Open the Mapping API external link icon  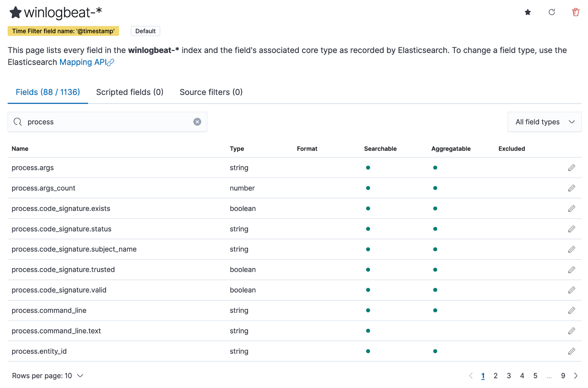111,63
